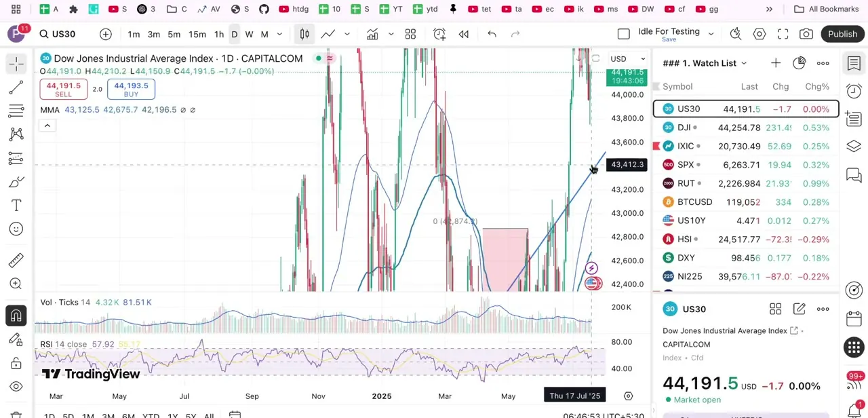Open candlestick chart type selector

[304, 34]
